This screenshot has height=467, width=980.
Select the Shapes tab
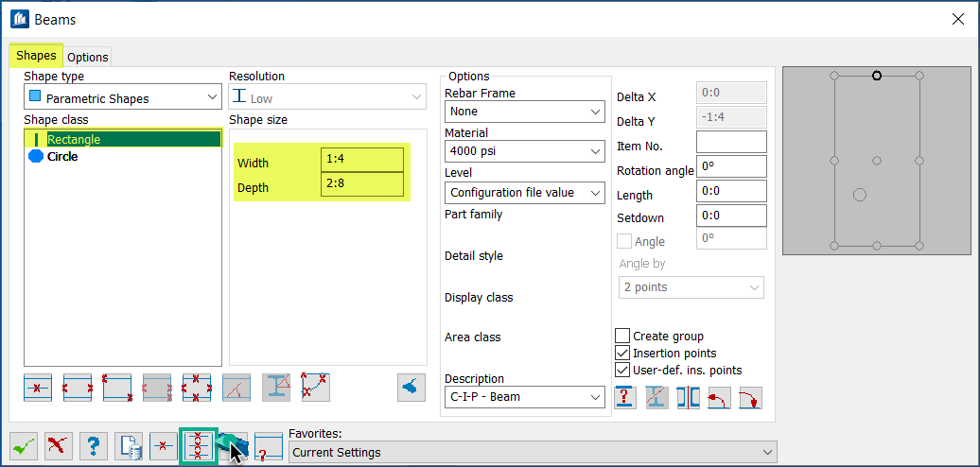tap(36, 56)
